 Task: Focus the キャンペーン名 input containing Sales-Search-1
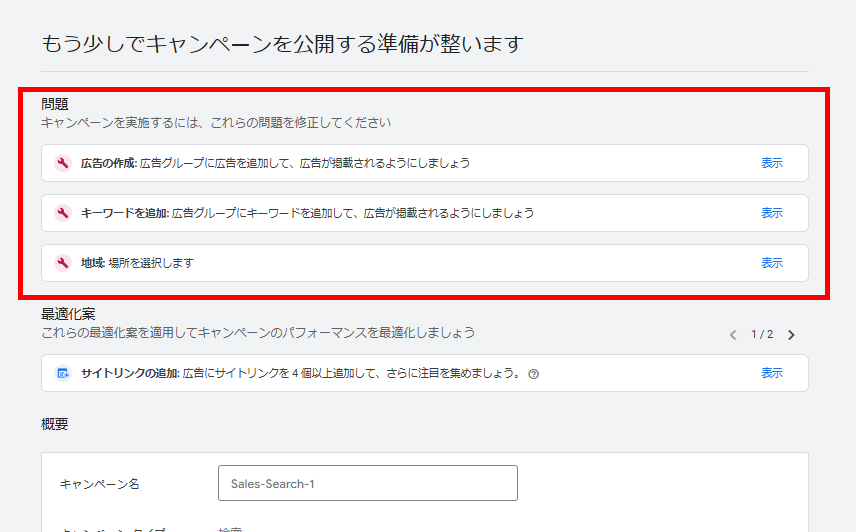(x=367, y=483)
